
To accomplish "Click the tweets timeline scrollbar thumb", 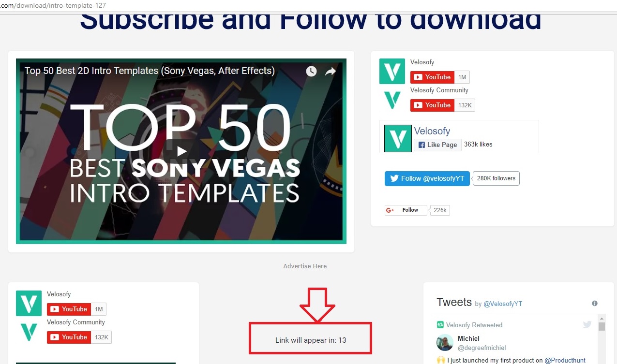I will tap(602, 326).
